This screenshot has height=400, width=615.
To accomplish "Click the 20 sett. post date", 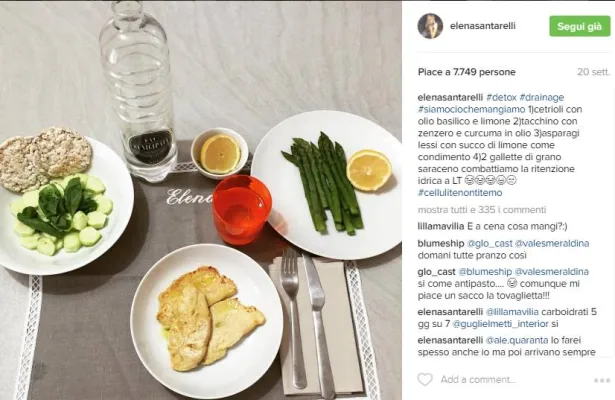I will (x=593, y=72).
